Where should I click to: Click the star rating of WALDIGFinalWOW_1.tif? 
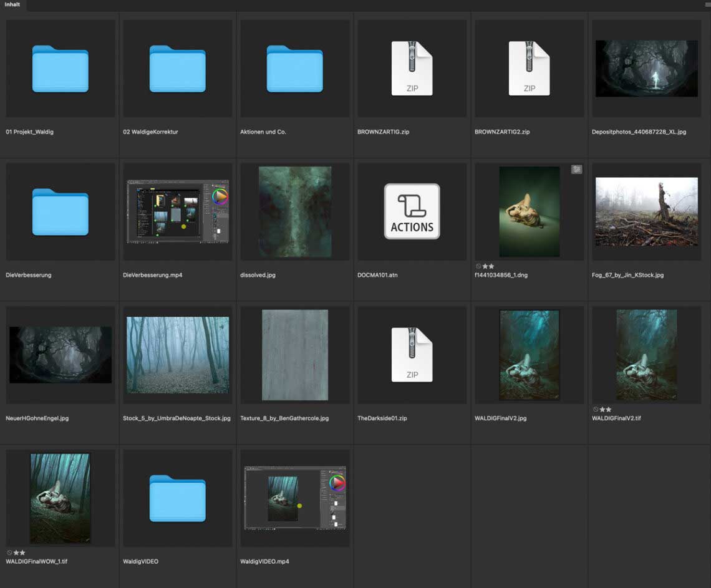coord(19,552)
